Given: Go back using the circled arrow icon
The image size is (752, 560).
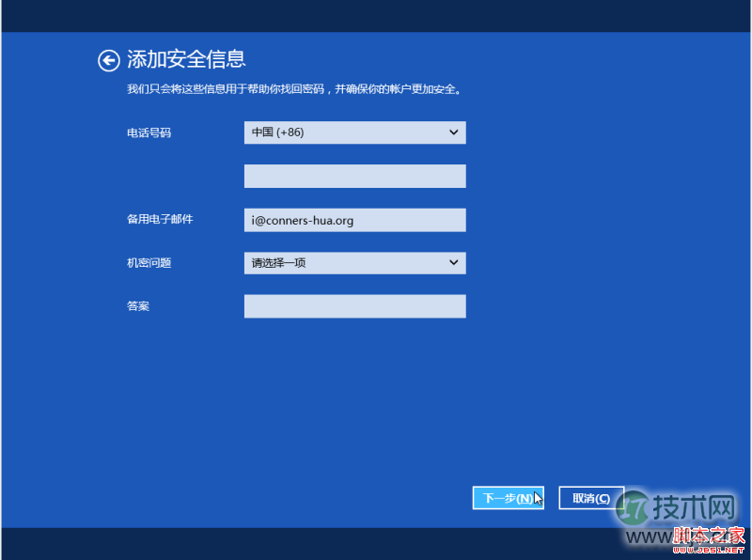Looking at the screenshot, I should 109,61.
